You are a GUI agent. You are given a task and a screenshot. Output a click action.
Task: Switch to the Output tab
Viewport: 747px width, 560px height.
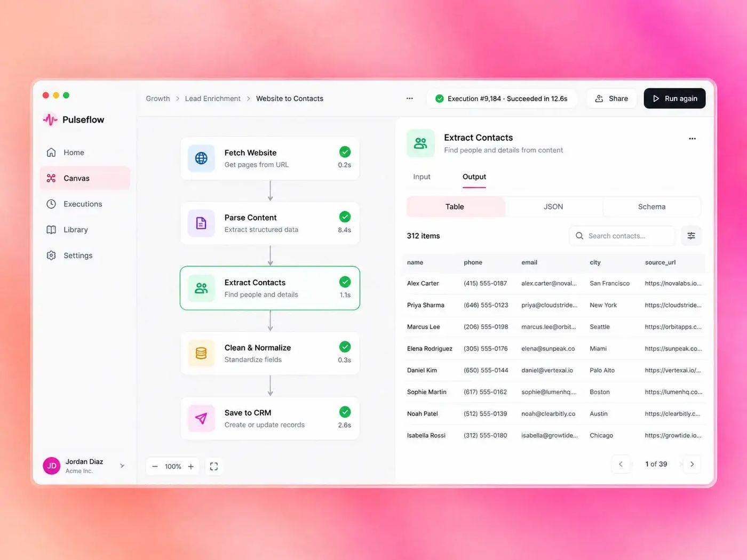[x=474, y=177]
